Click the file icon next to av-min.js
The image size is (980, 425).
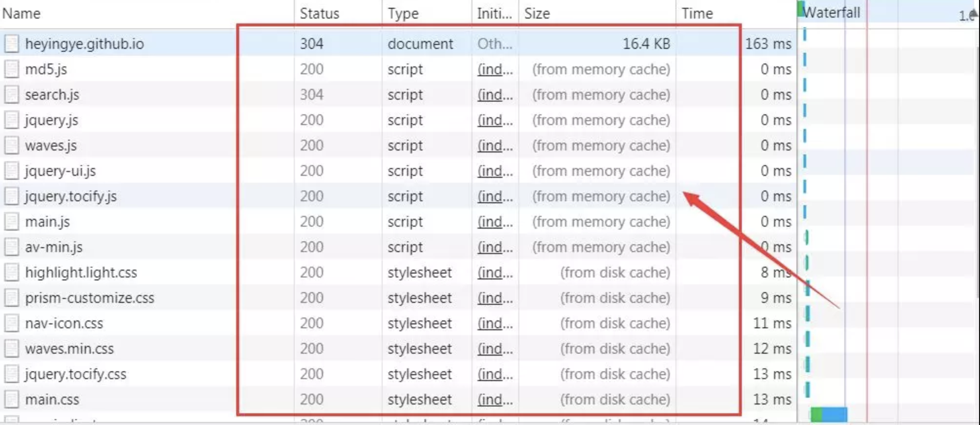tap(12, 247)
